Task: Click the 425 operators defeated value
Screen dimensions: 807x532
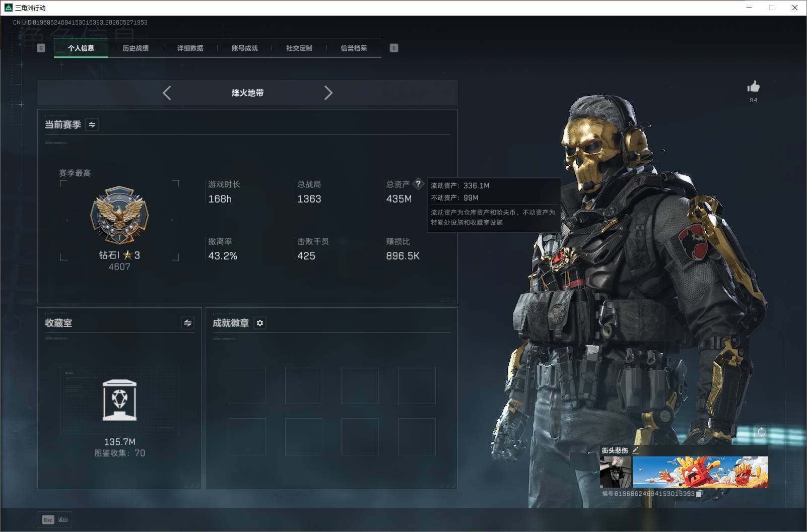Action: (x=306, y=256)
